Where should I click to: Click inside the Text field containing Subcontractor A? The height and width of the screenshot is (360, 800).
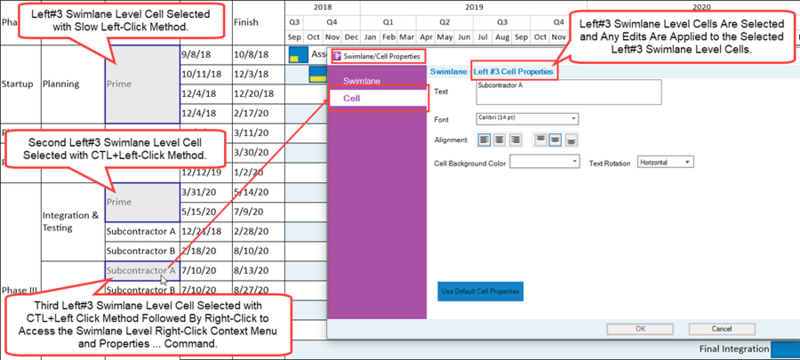(568, 92)
